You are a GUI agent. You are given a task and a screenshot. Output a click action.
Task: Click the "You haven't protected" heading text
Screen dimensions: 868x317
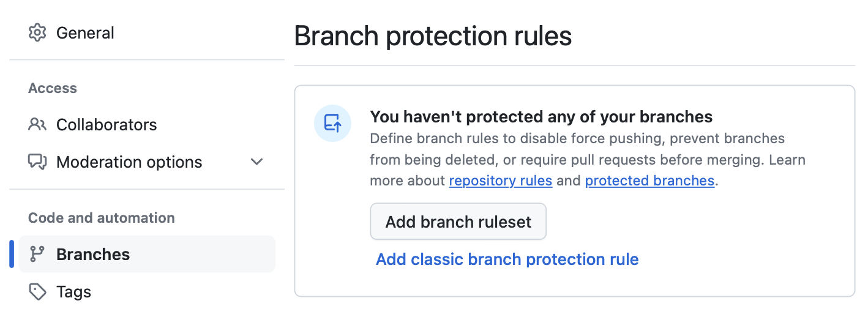click(x=541, y=117)
